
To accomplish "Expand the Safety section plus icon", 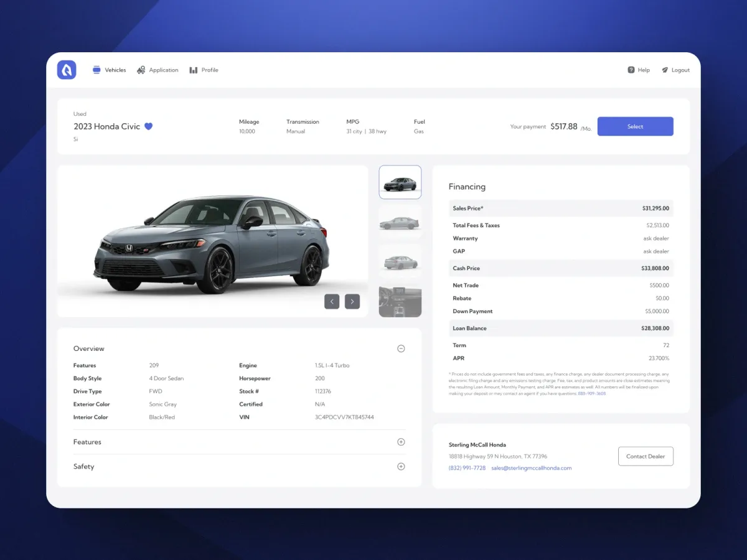I will click(x=401, y=466).
